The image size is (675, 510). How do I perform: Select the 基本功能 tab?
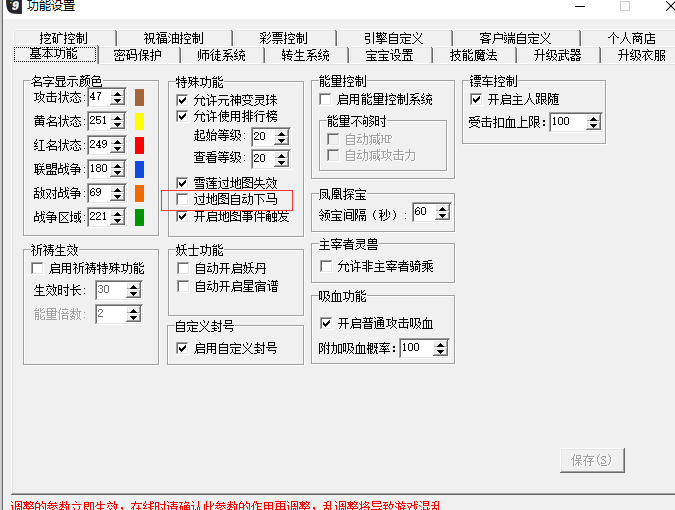55,54
